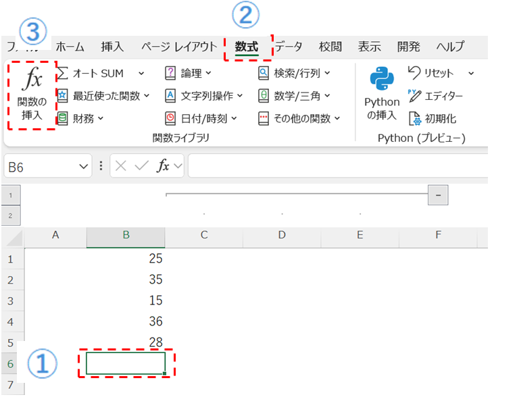
Task: Open the 論理 functions library
Action: [x=189, y=73]
